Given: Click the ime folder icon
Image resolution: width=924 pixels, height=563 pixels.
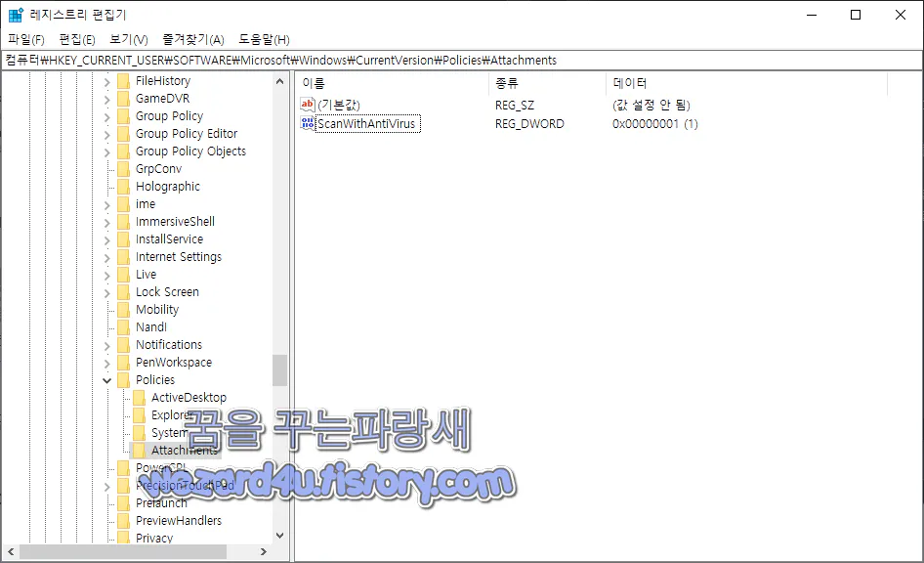Looking at the screenshot, I should [x=123, y=204].
